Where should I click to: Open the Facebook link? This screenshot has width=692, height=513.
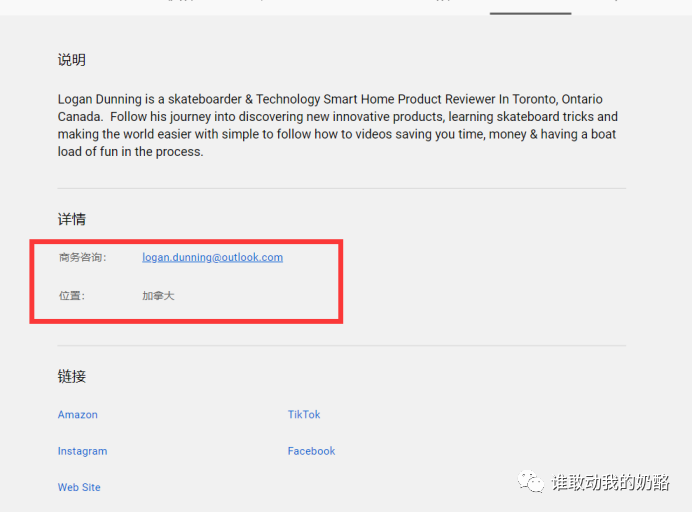(312, 451)
